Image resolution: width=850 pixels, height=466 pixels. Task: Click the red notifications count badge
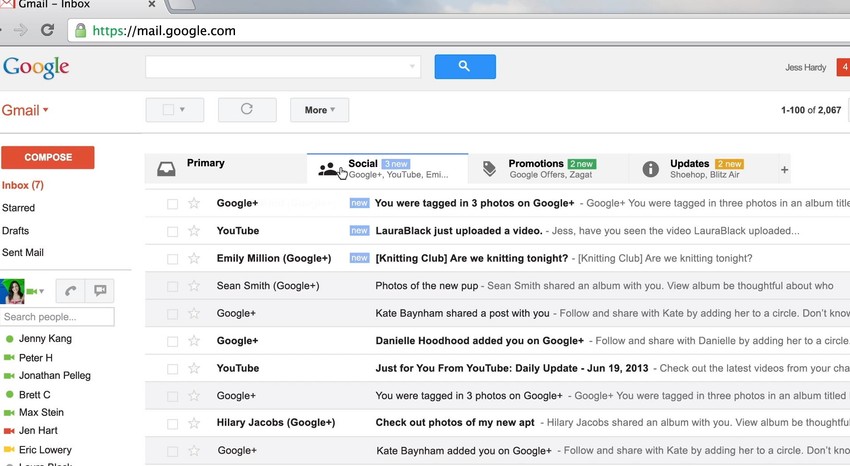pos(844,67)
